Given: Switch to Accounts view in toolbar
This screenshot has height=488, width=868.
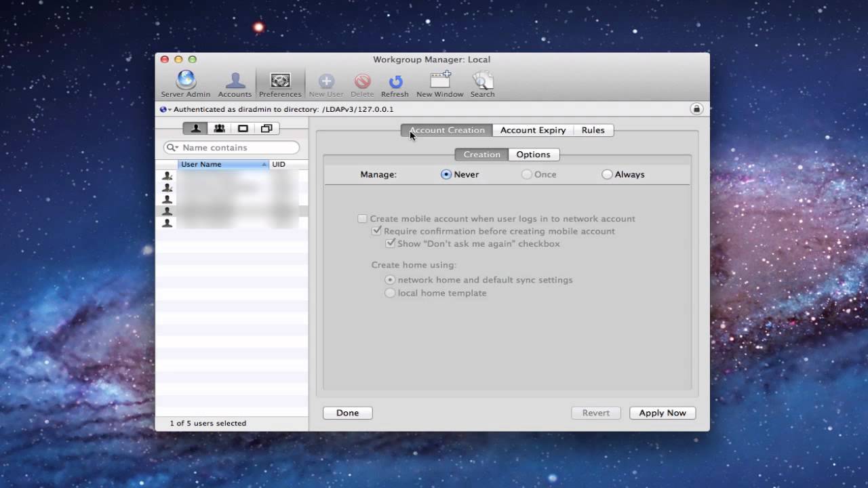Looking at the screenshot, I should pos(235,85).
